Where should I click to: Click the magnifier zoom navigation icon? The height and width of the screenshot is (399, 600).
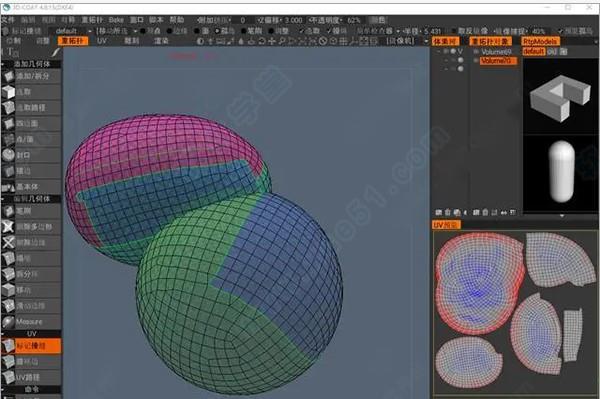tap(282, 41)
